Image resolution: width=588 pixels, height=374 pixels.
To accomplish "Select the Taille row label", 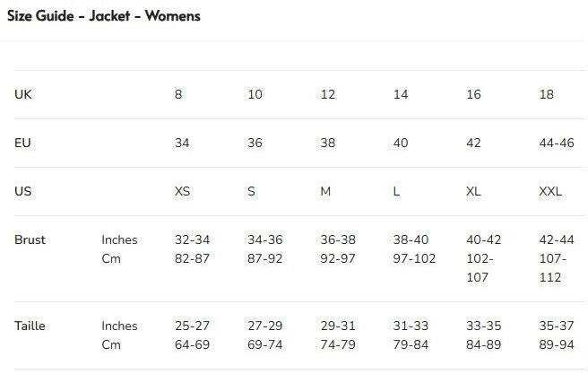I will [x=30, y=326].
